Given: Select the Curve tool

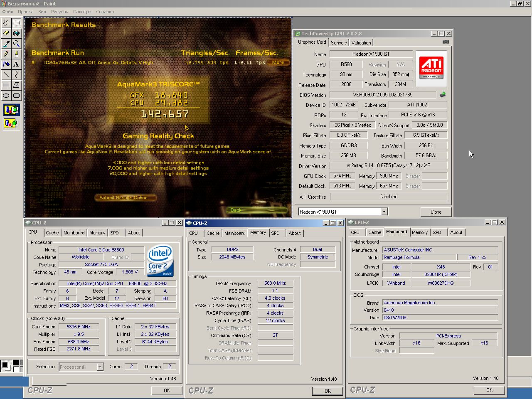Looking at the screenshot, I should [17, 74].
